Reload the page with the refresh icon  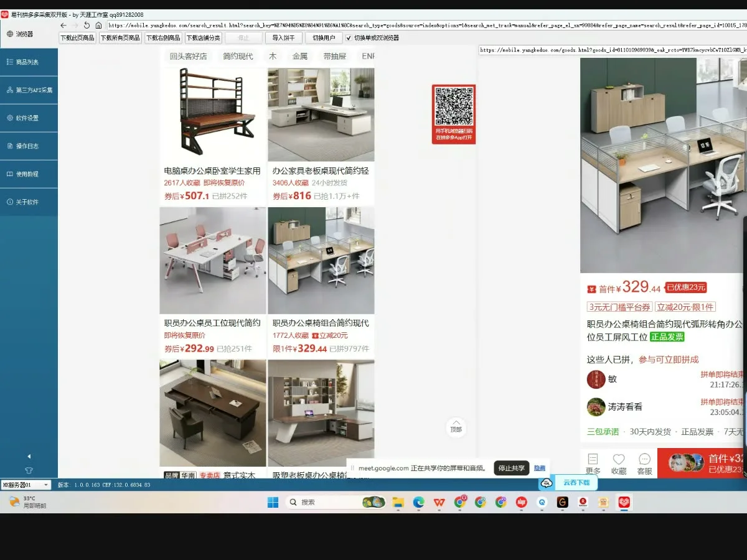tap(87, 26)
